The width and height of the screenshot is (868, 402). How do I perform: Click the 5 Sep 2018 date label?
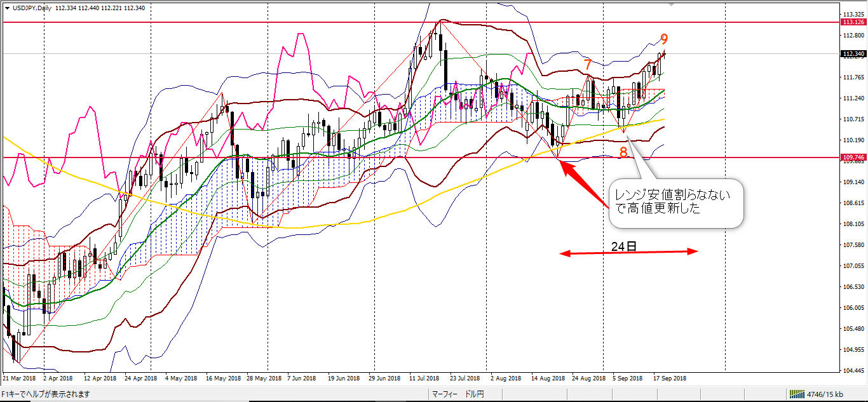coord(629,378)
